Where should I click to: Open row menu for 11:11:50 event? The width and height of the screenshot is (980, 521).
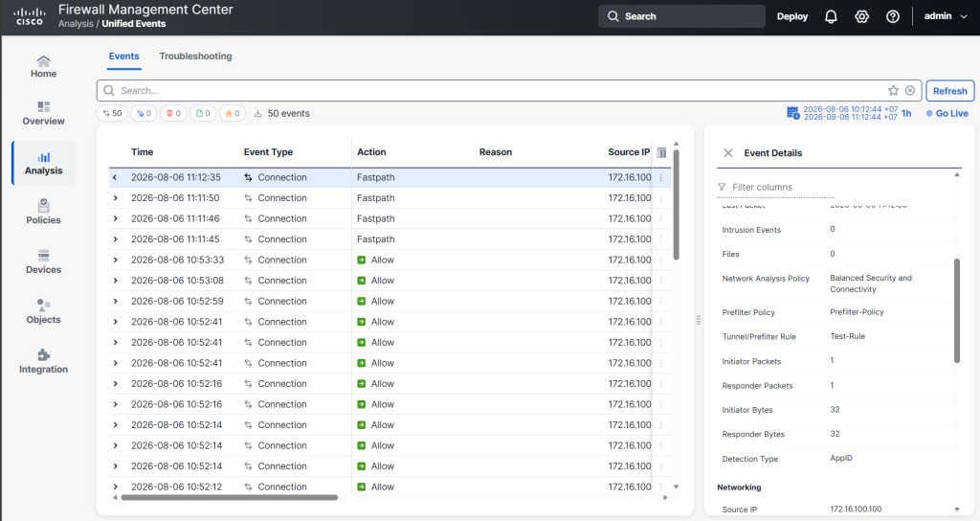pos(661,198)
